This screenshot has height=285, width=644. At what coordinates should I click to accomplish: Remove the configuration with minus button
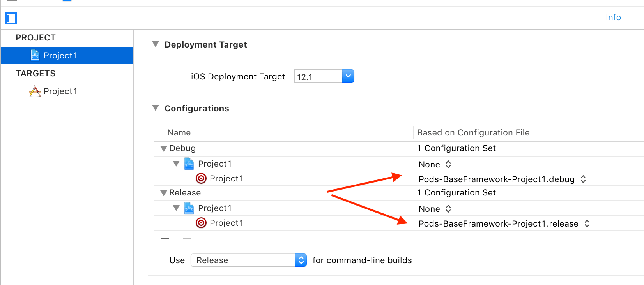[187, 238]
